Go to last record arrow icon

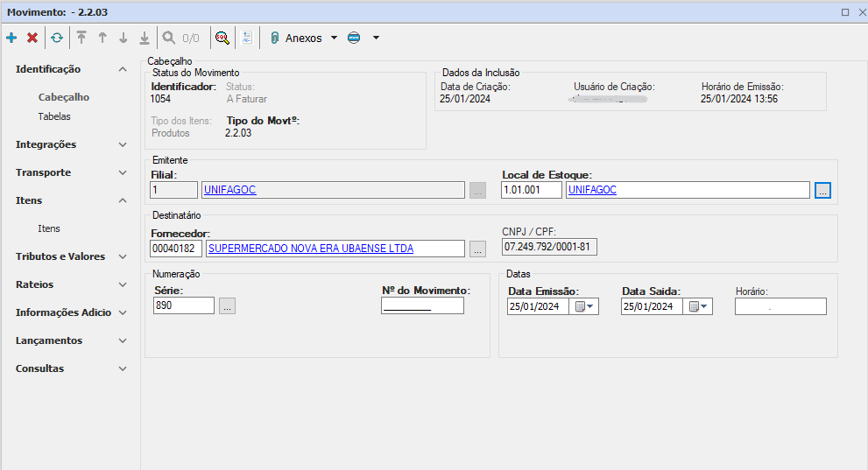145,38
